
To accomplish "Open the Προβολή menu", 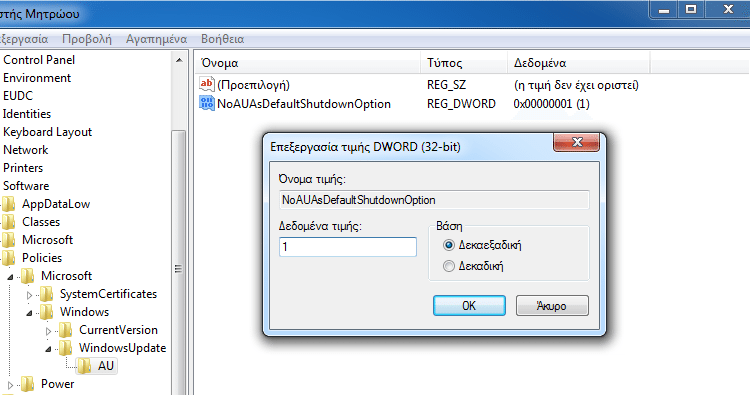I will point(87,39).
